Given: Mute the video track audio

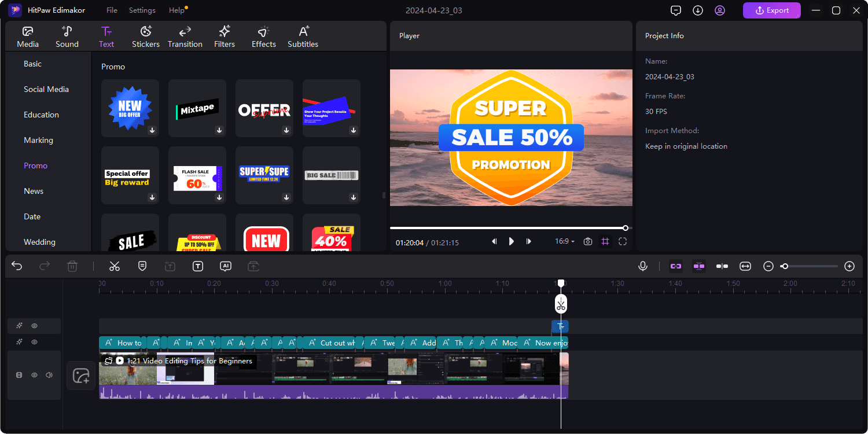Looking at the screenshot, I should (49, 375).
